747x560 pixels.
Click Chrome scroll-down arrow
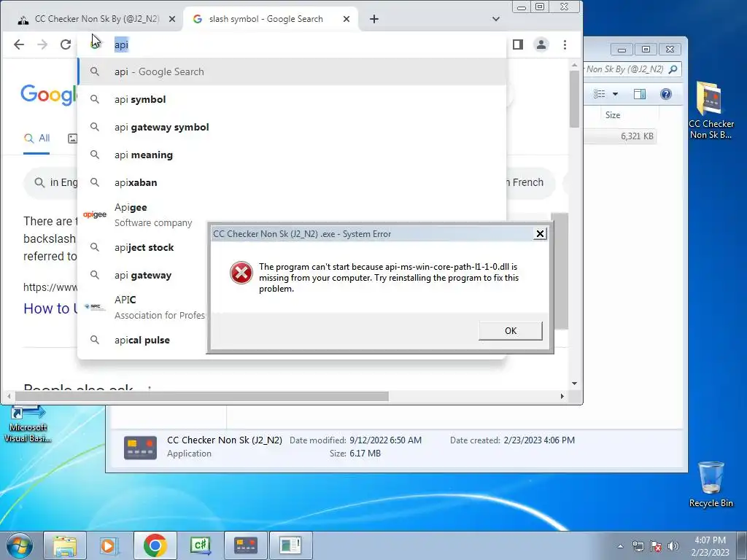pos(574,384)
